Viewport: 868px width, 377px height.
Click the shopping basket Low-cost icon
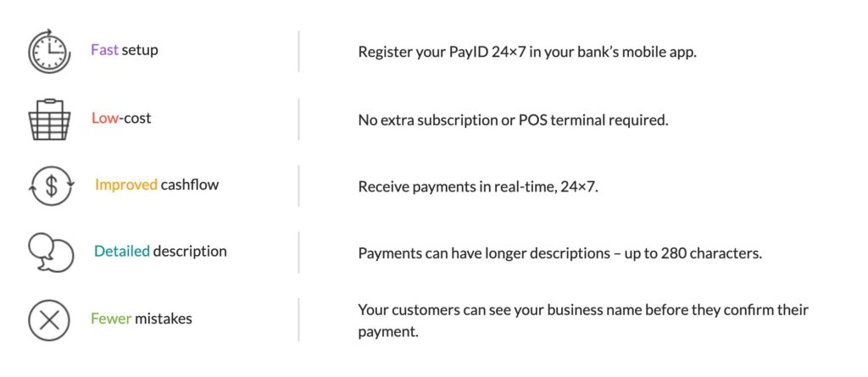pyautogui.click(x=49, y=119)
